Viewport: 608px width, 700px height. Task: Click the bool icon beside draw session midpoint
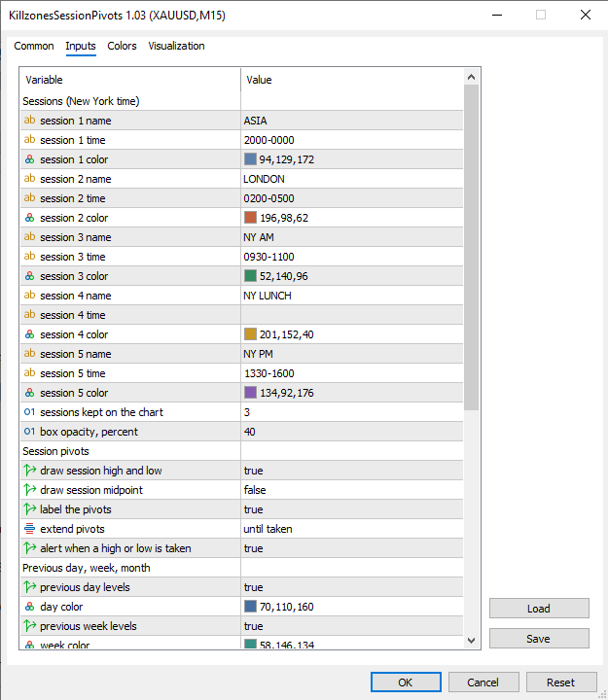[x=29, y=490]
